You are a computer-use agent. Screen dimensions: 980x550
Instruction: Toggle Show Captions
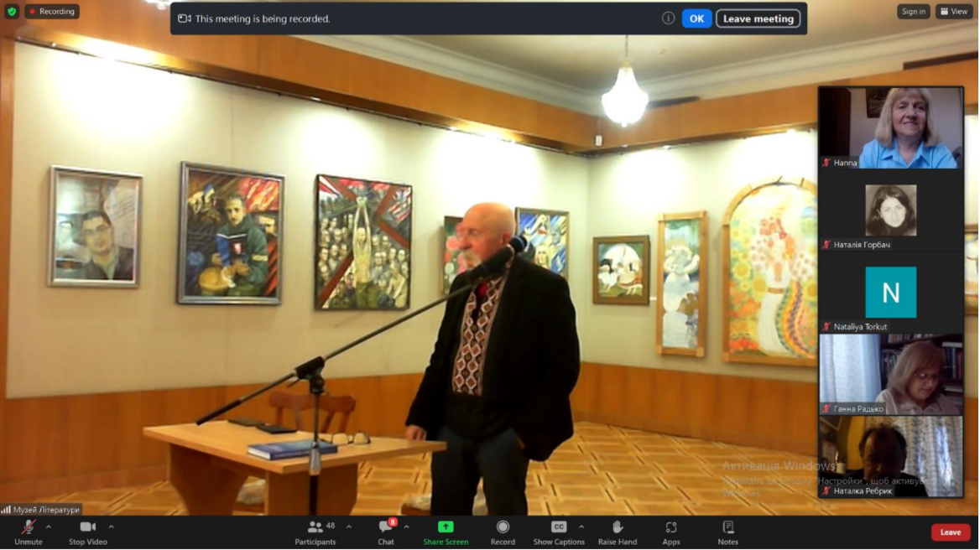[x=558, y=532]
